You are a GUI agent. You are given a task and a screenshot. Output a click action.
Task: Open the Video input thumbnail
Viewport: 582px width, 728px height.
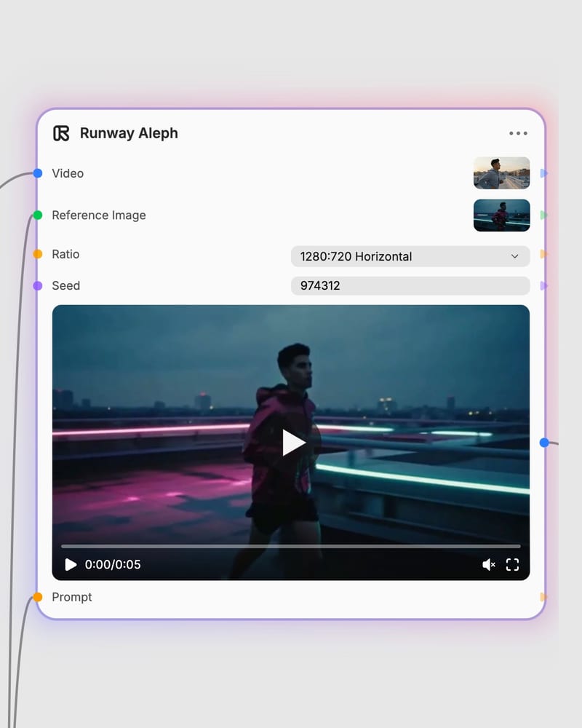click(x=502, y=173)
